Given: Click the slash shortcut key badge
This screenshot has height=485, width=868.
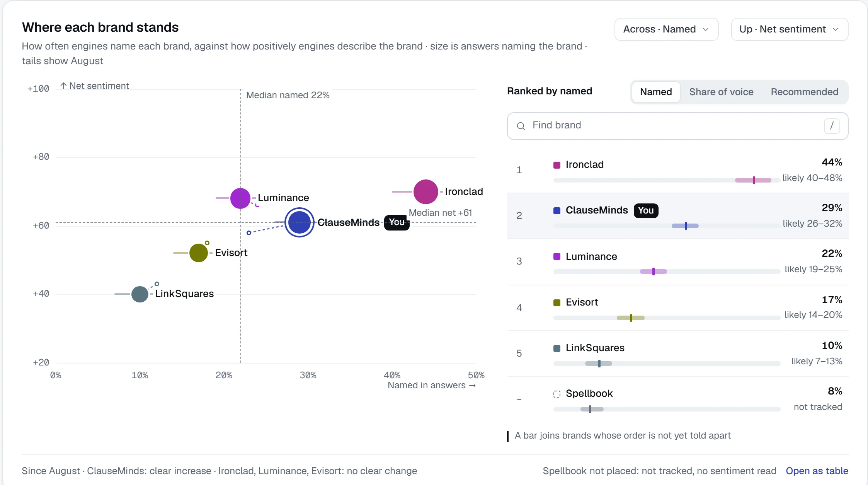Looking at the screenshot, I should [x=832, y=126].
